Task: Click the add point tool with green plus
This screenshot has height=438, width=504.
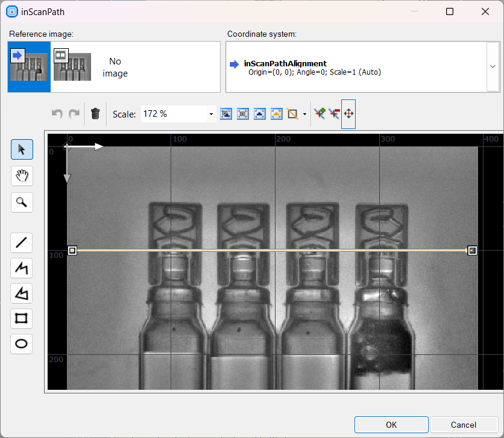Action: point(319,113)
